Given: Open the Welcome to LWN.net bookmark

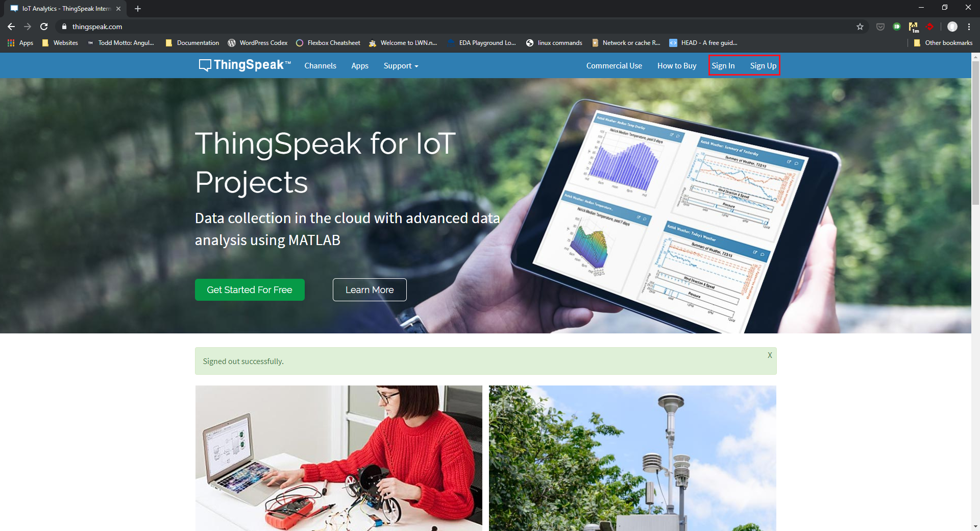Looking at the screenshot, I should 403,43.
